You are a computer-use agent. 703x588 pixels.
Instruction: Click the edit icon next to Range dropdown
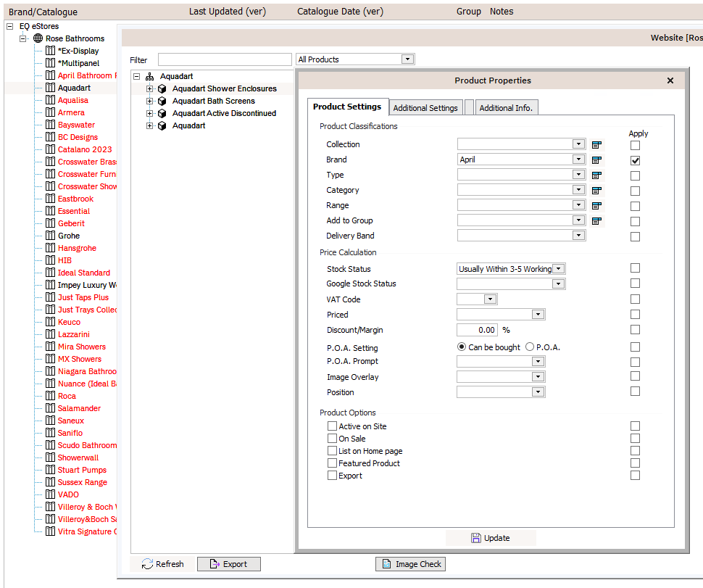[596, 205]
